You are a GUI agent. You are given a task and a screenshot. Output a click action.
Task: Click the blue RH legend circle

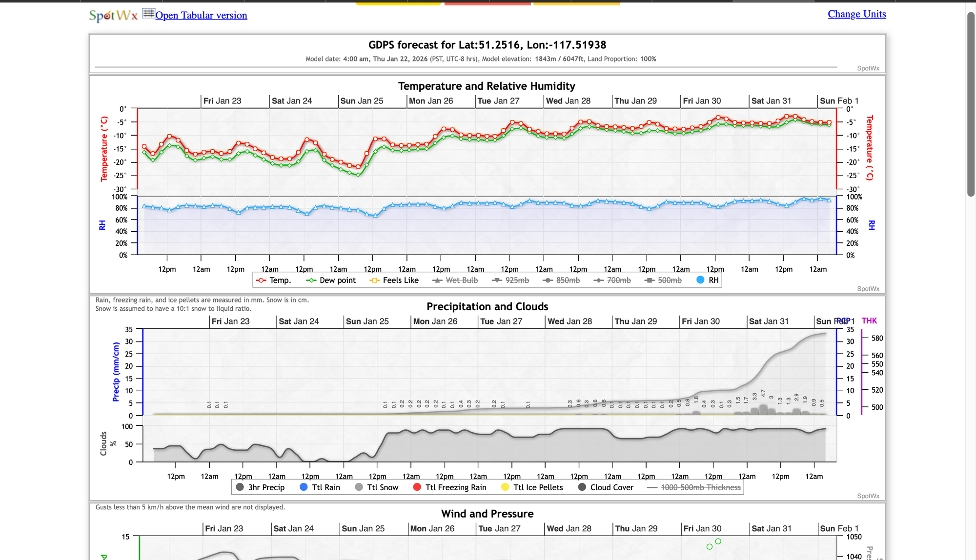[x=701, y=280]
